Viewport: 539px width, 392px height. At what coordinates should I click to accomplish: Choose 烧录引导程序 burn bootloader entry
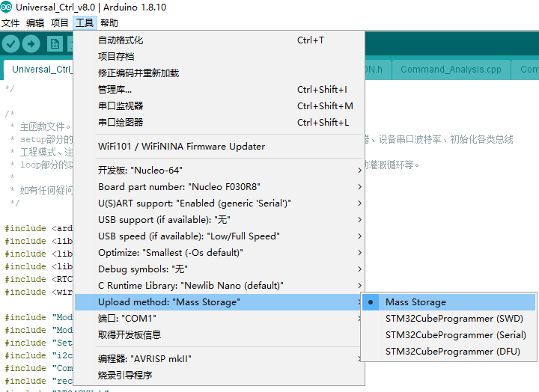click(219, 375)
